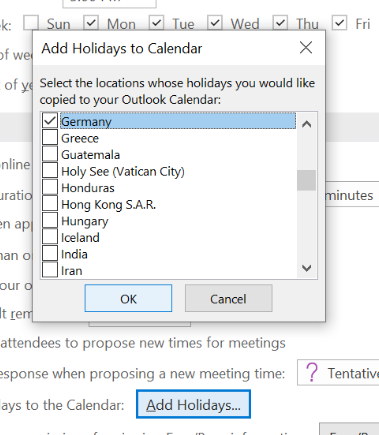Check the Greece holiday checkbox
This screenshot has height=435, width=379.
click(x=50, y=137)
